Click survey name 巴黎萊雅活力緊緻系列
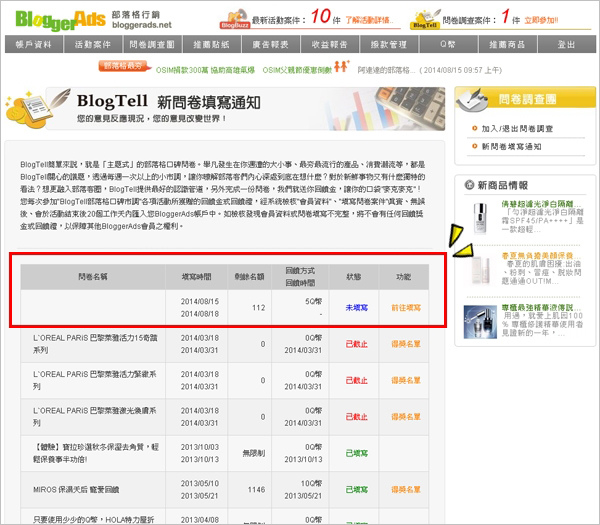The height and width of the screenshot is (525, 600). [95, 380]
